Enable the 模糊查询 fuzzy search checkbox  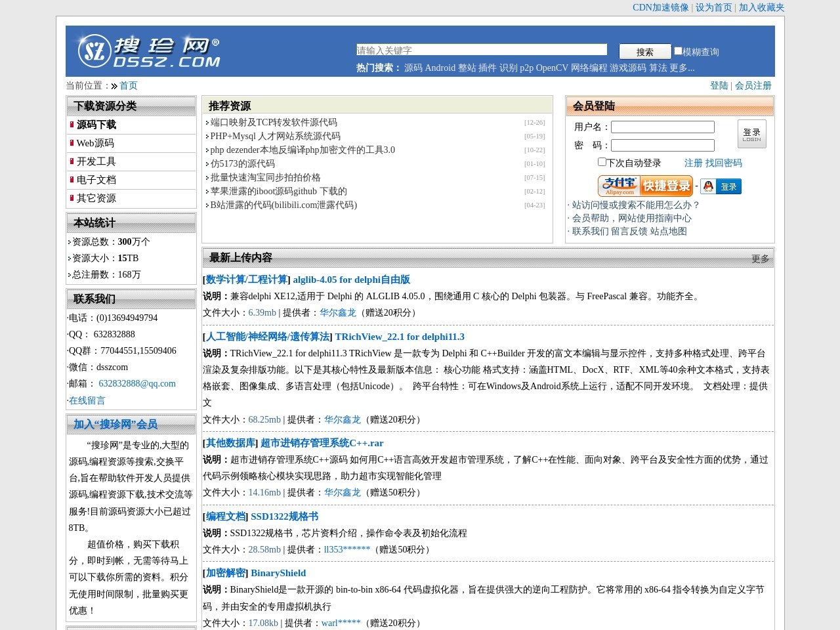pos(678,51)
